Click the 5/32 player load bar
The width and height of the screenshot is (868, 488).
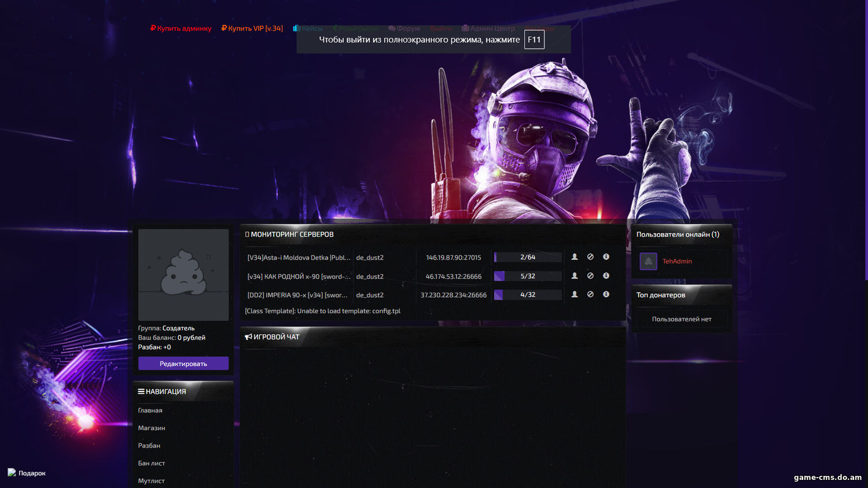(528, 276)
